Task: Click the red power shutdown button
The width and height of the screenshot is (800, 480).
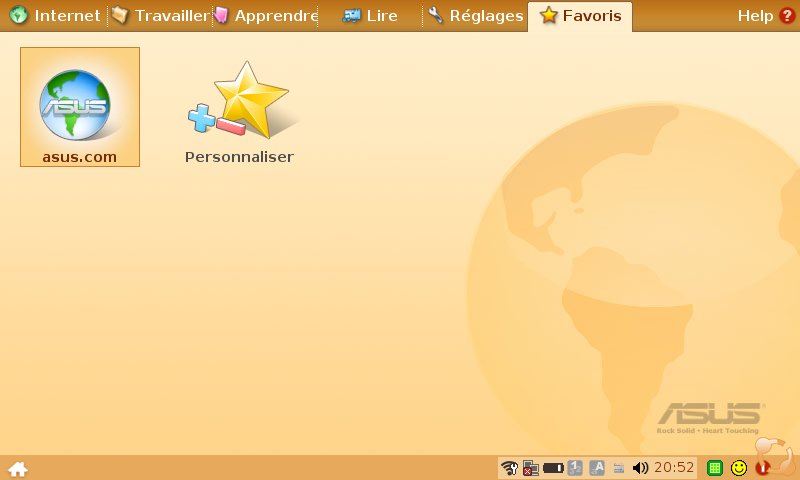Action: coord(763,467)
